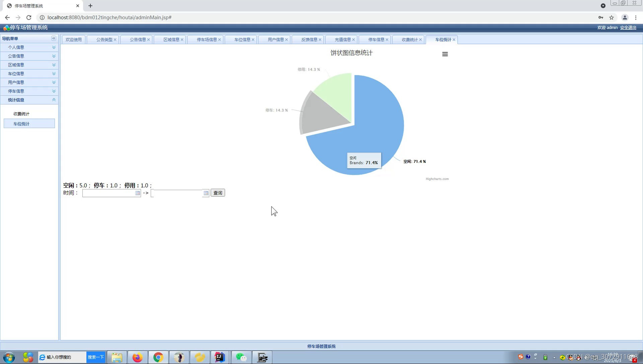Close the 收费统计 tab

click(421, 40)
